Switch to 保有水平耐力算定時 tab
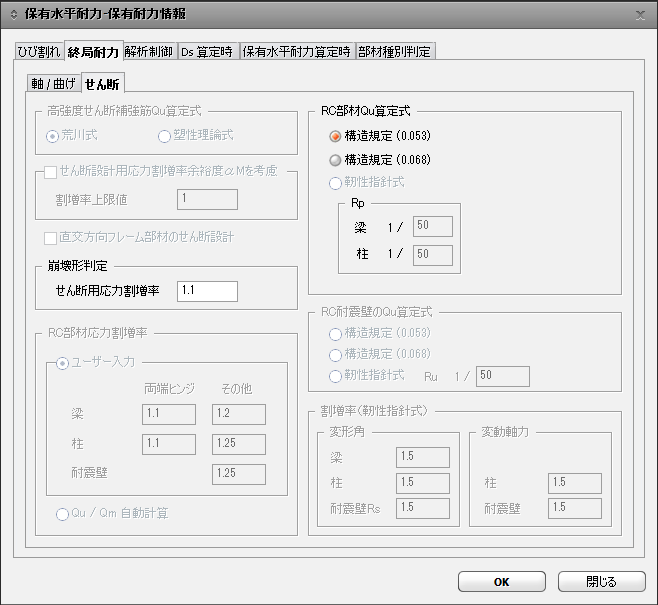 coord(297,52)
